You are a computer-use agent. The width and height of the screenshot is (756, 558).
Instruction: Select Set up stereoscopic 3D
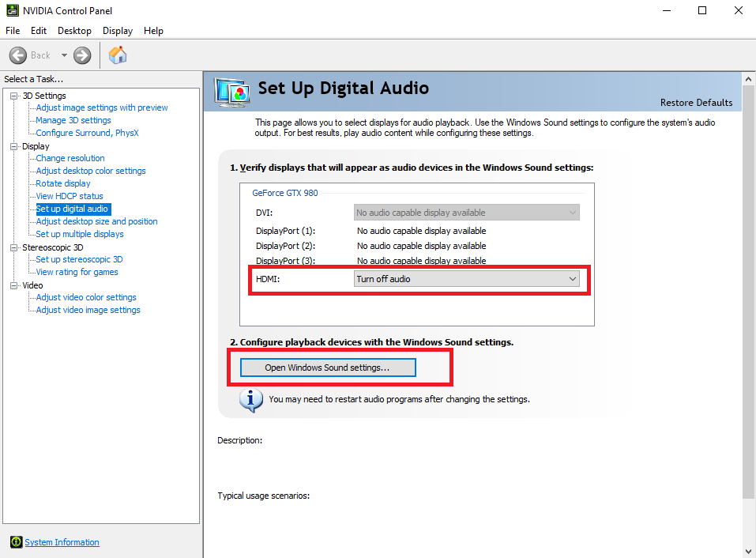(79, 259)
